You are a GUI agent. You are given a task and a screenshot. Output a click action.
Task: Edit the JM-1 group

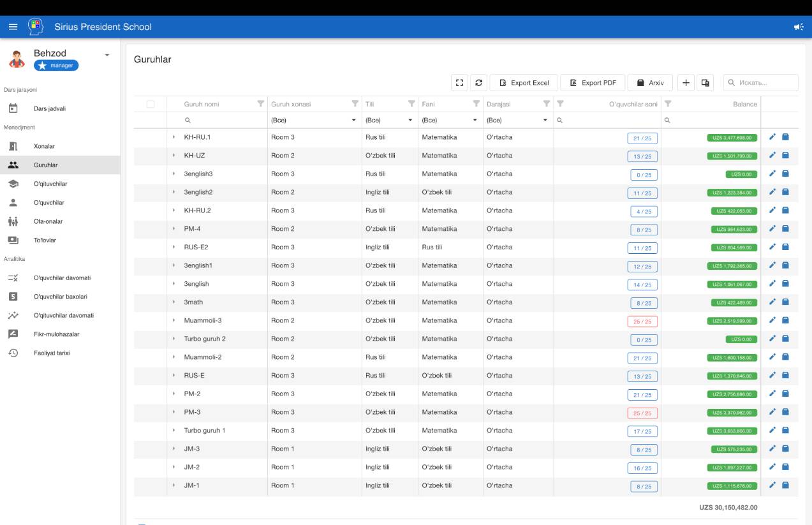tap(772, 485)
